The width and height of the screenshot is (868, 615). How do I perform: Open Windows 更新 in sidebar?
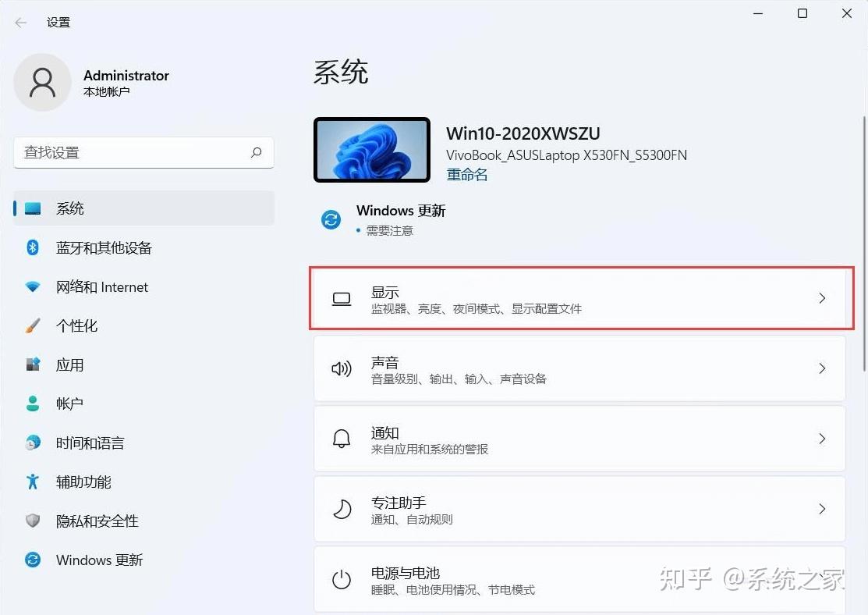click(144, 560)
